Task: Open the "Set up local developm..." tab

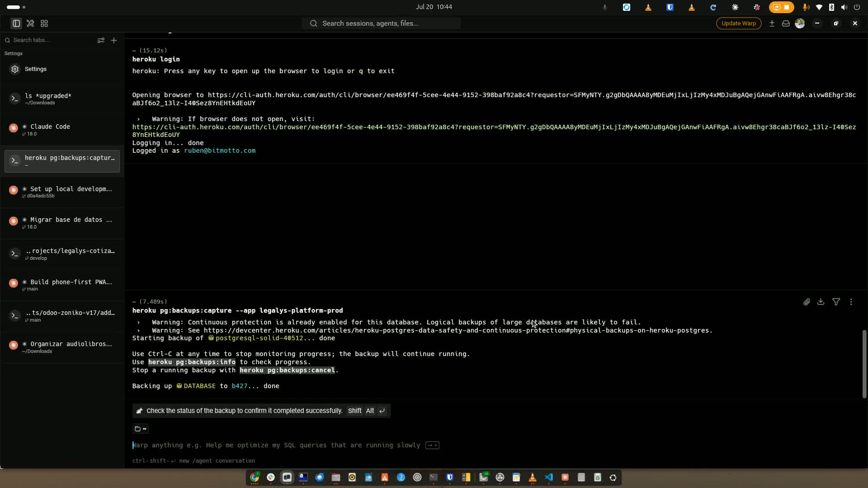Action: [62, 192]
